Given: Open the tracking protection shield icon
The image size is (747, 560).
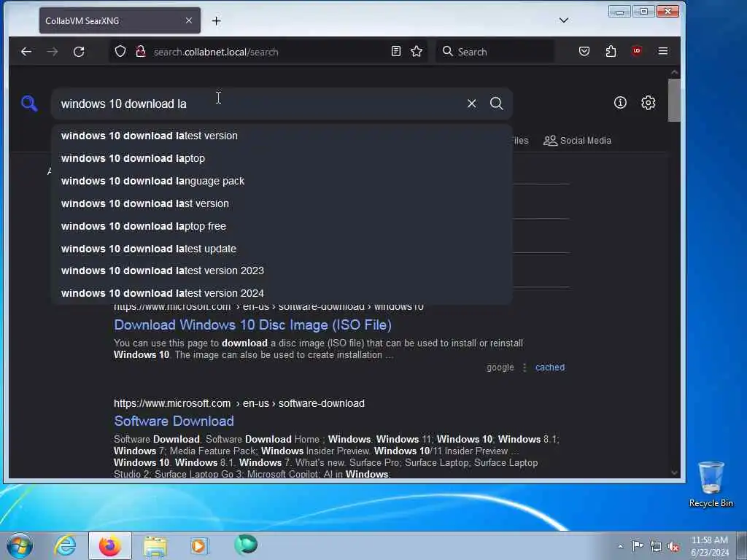Looking at the screenshot, I should 120,52.
